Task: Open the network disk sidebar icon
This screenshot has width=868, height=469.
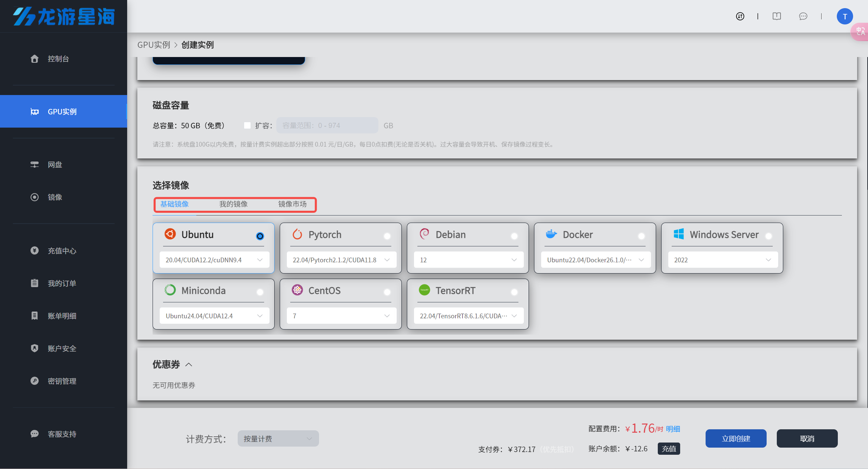Action: pos(34,165)
